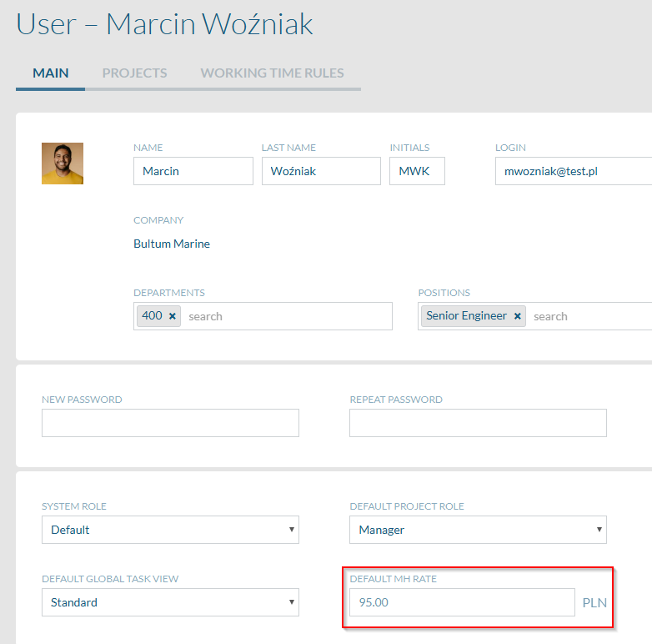The height and width of the screenshot is (644, 652).
Task: Focus the Repeat Password field
Action: point(478,423)
